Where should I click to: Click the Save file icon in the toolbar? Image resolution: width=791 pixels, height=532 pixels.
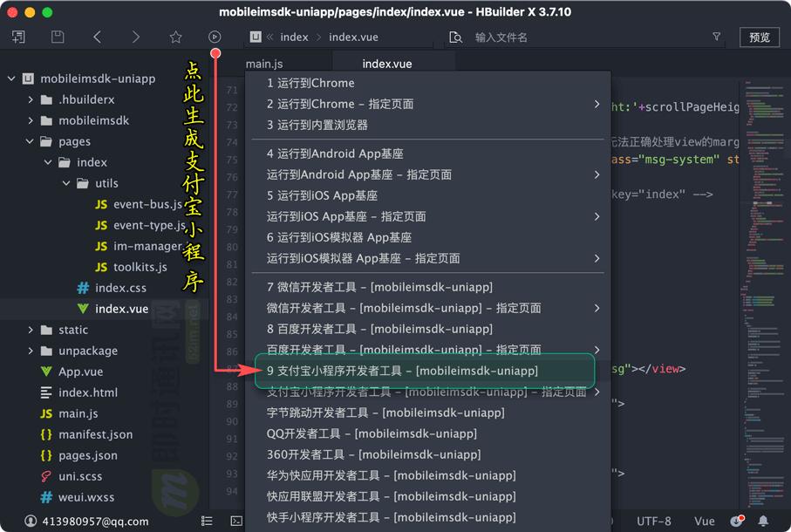(x=57, y=37)
